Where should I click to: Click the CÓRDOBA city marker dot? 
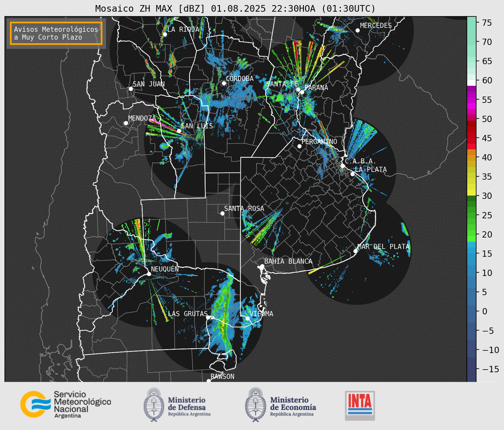point(224,83)
